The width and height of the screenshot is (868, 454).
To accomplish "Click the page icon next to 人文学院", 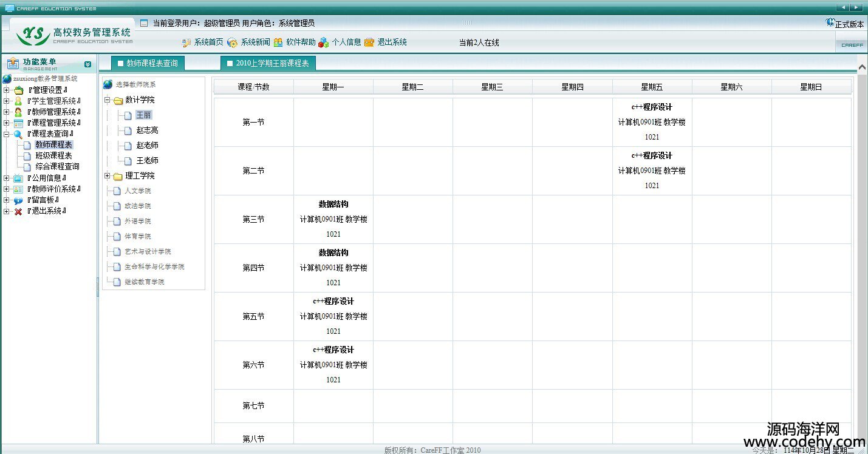I will [117, 191].
